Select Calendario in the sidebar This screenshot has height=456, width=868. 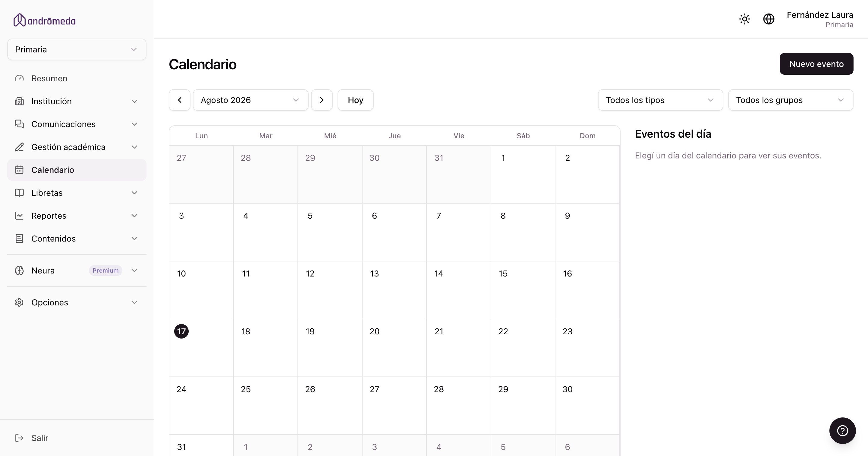click(77, 170)
